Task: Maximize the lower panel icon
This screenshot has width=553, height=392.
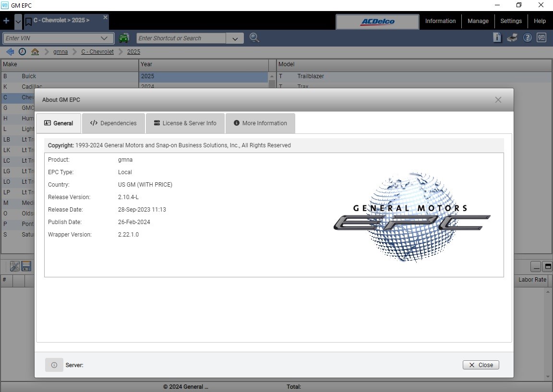Action: [x=548, y=266]
